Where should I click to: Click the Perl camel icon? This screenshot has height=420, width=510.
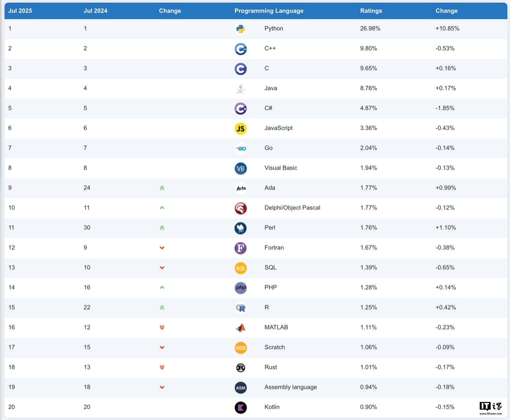(240, 228)
